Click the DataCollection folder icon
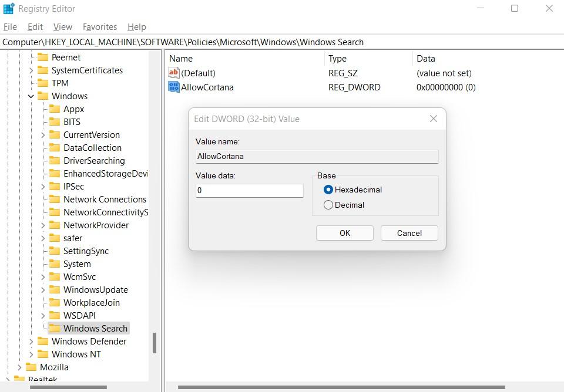Screen dimensions: 564x392 (55, 148)
